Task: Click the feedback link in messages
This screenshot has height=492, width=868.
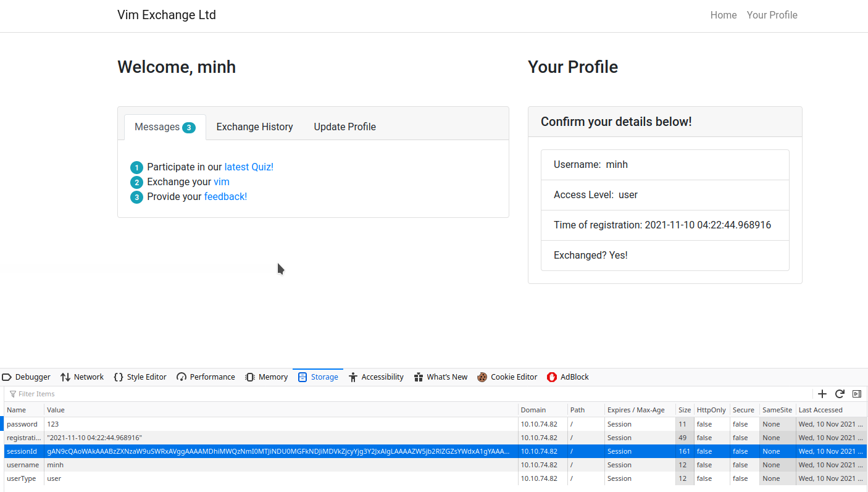Action: click(x=225, y=196)
